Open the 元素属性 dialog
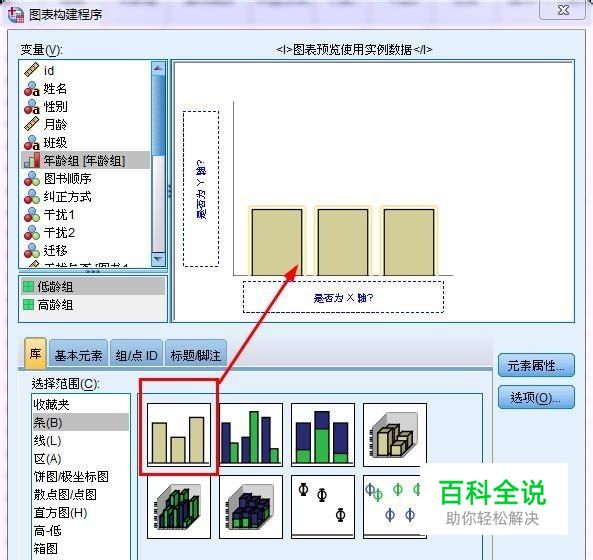The height and width of the screenshot is (560, 593). 536,365
